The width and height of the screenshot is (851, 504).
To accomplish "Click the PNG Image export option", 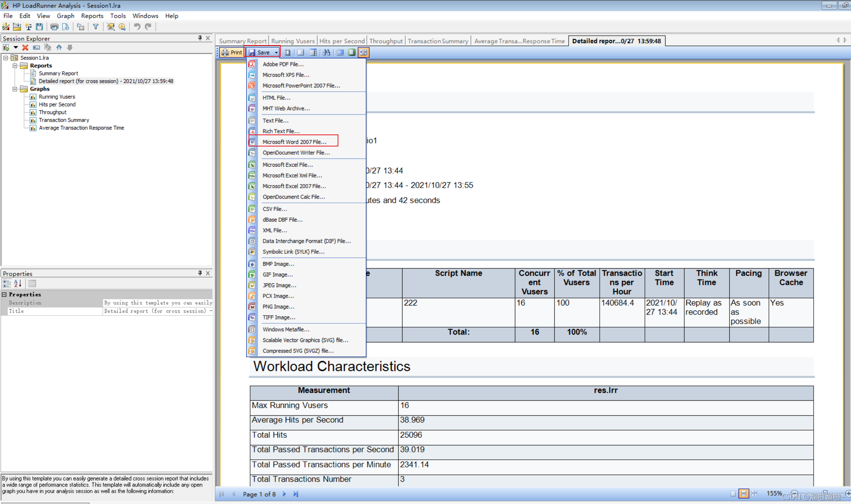I will click(278, 307).
